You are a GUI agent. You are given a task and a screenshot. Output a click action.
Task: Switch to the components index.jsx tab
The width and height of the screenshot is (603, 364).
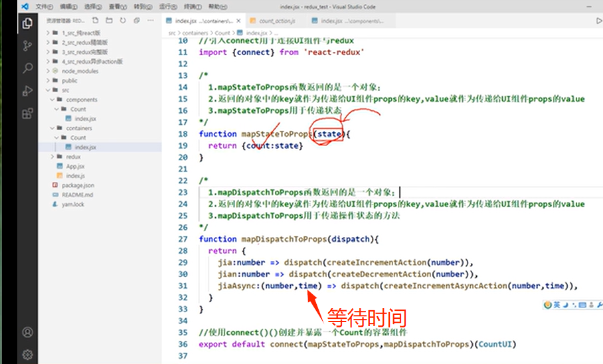coord(352,21)
